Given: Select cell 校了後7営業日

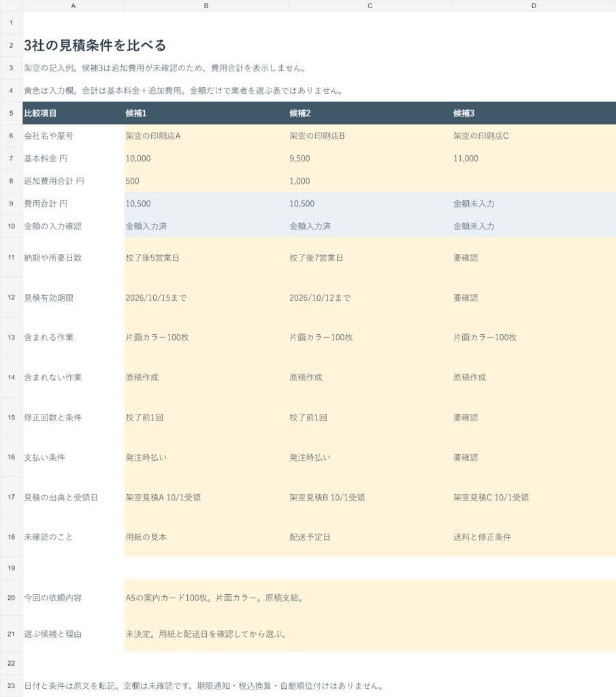Looking at the screenshot, I should [370, 258].
